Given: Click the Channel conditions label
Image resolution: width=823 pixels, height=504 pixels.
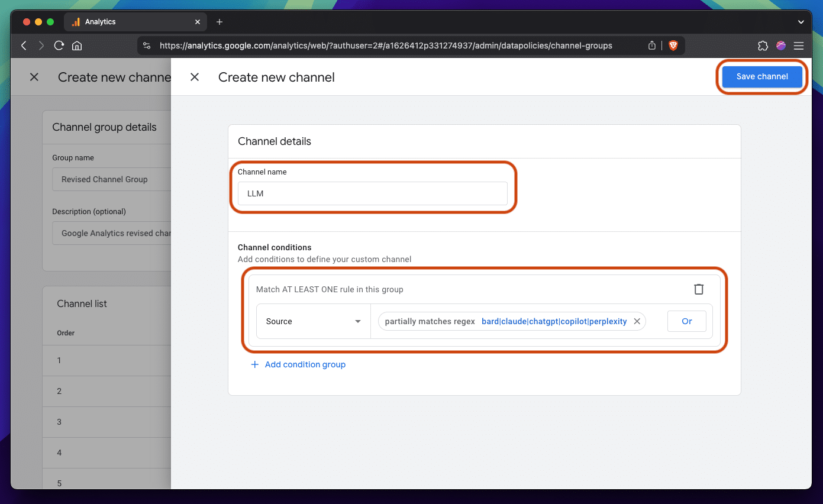Looking at the screenshot, I should click(x=275, y=247).
